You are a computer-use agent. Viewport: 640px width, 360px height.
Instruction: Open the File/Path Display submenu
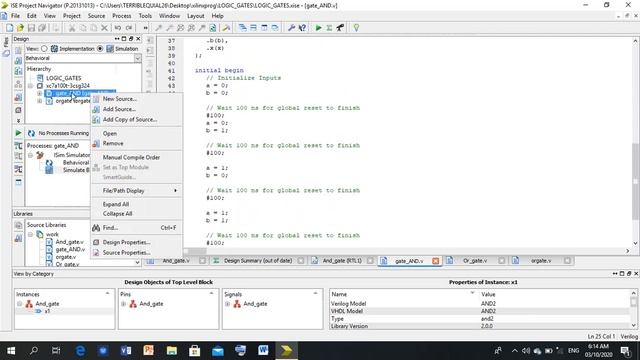point(136,191)
